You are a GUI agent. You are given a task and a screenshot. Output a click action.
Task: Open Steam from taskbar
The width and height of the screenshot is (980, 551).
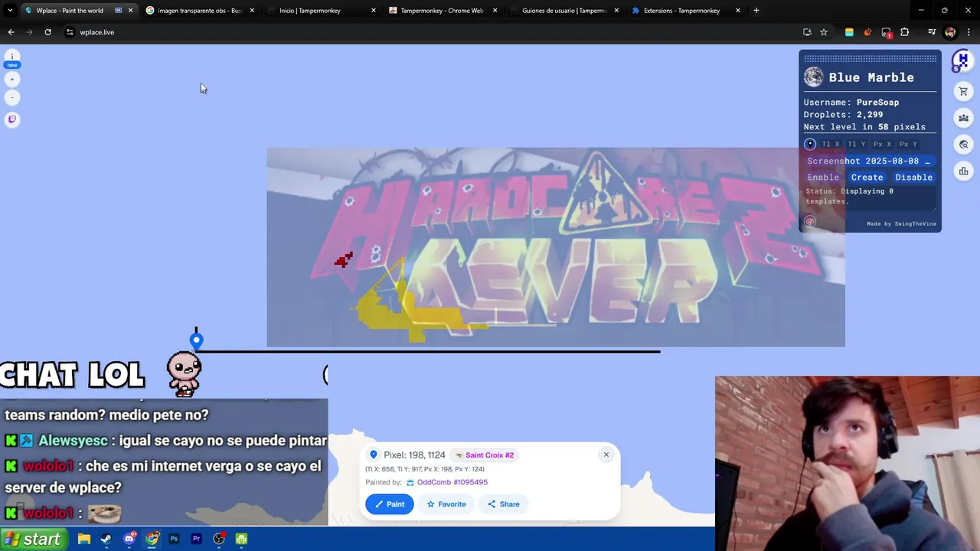(x=106, y=540)
